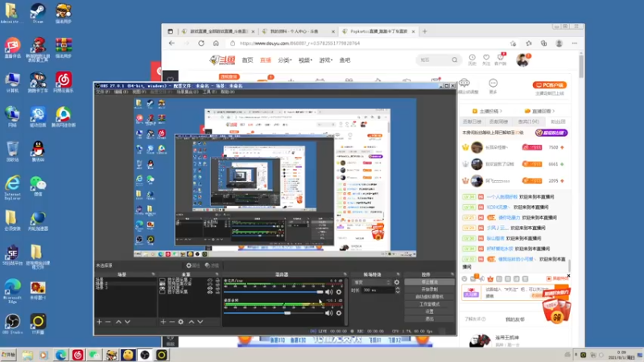Expand Douyu 游戏 navigation dropdown
This screenshot has width=644, height=362.
(326, 60)
